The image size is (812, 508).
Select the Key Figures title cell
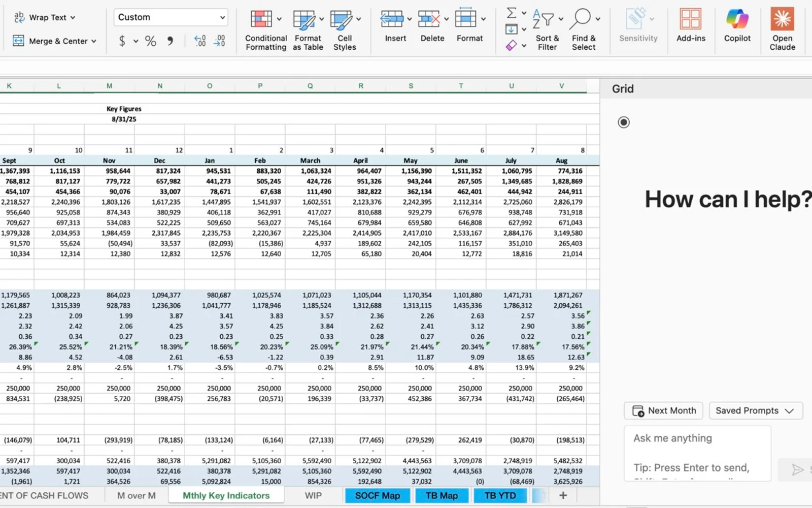coord(124,109)
